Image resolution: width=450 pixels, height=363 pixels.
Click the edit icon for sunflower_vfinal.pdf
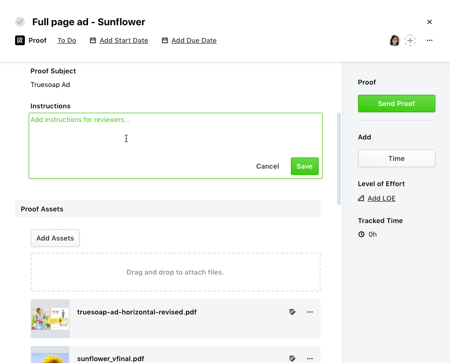(x=292, y=359)
